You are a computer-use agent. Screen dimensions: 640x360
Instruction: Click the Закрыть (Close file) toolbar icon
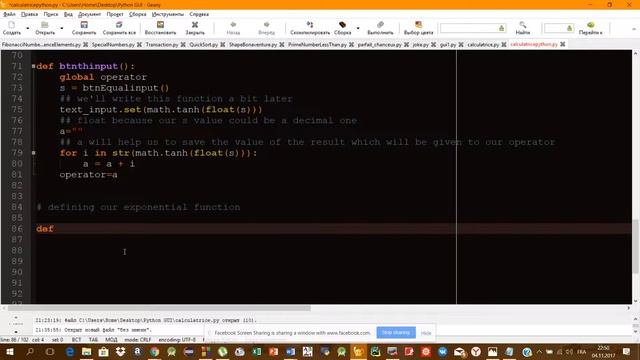point(195,28)
